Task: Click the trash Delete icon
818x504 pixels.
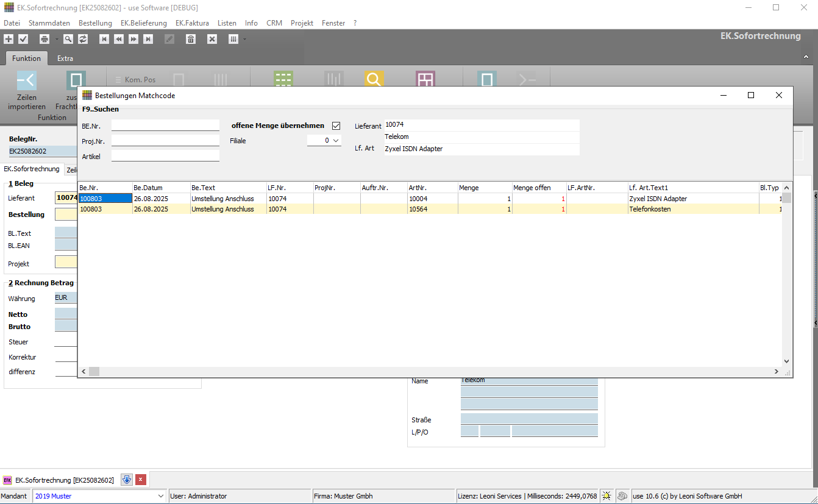Action: (191, 39)
